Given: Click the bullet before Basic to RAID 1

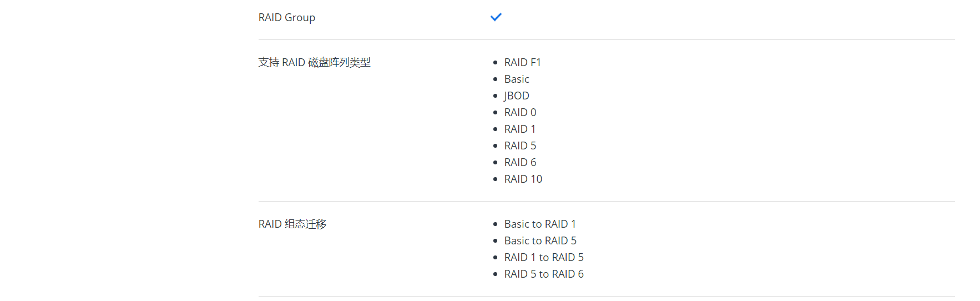Looking at the screenshot, I should pos(495,224).
